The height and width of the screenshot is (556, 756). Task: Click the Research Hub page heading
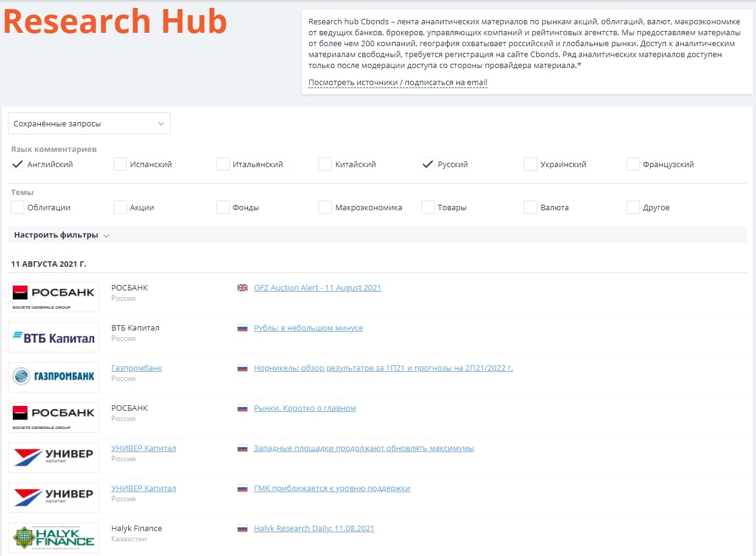[115, 21]
